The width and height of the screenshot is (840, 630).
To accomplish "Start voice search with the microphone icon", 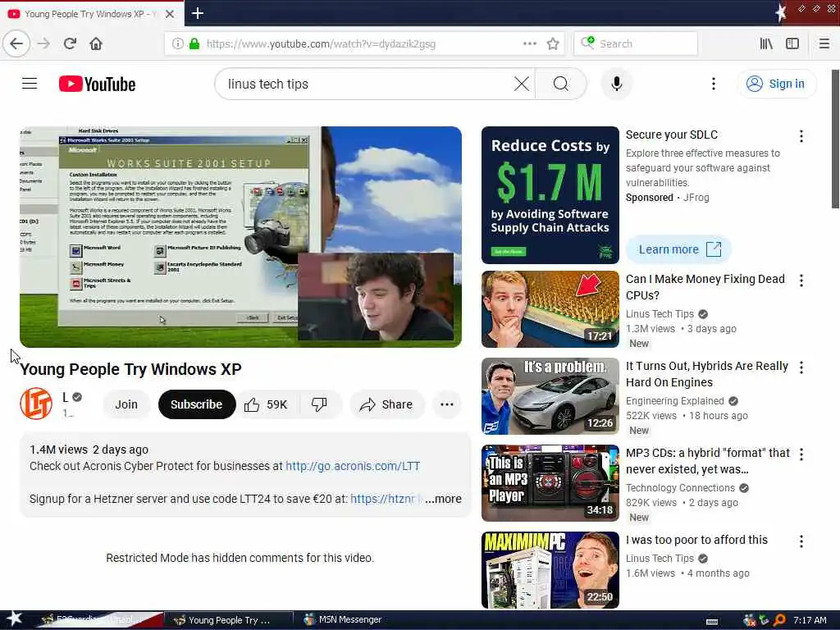I will (617, 84).
